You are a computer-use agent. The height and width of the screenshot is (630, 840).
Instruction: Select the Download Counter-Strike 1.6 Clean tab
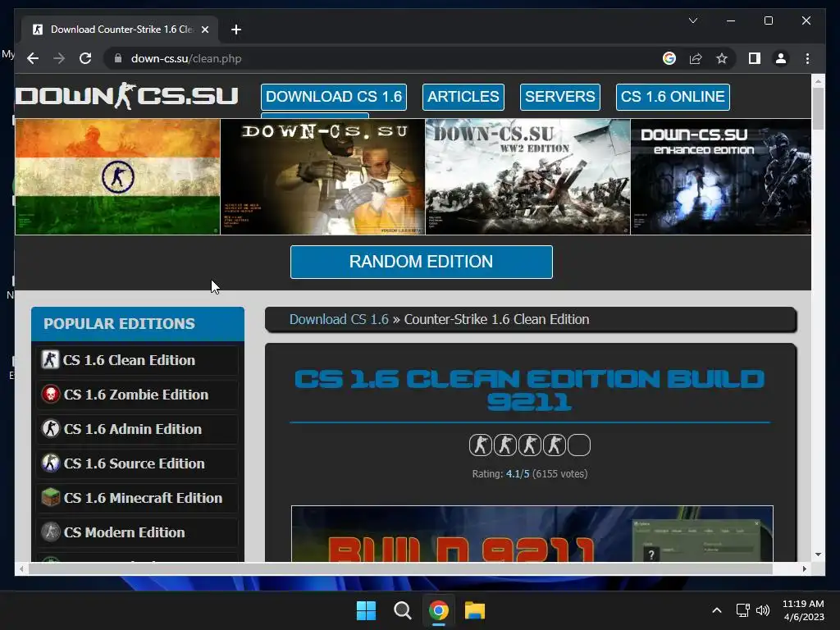121,30
